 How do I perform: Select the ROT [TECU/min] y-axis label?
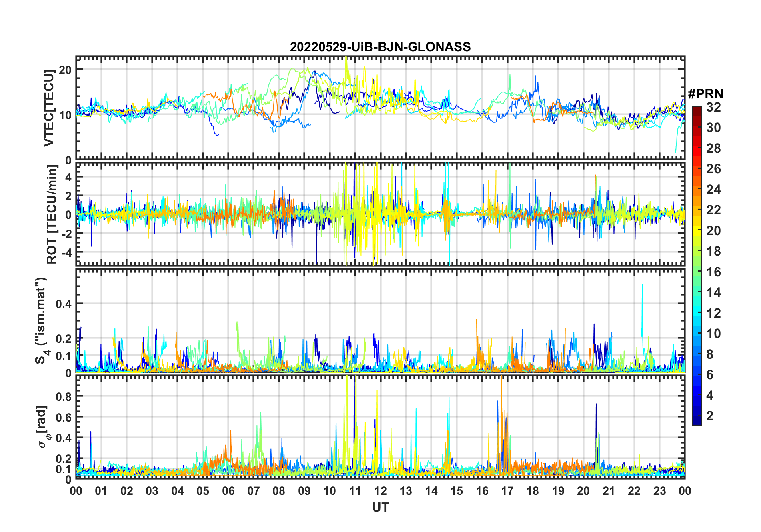(52, 214)
